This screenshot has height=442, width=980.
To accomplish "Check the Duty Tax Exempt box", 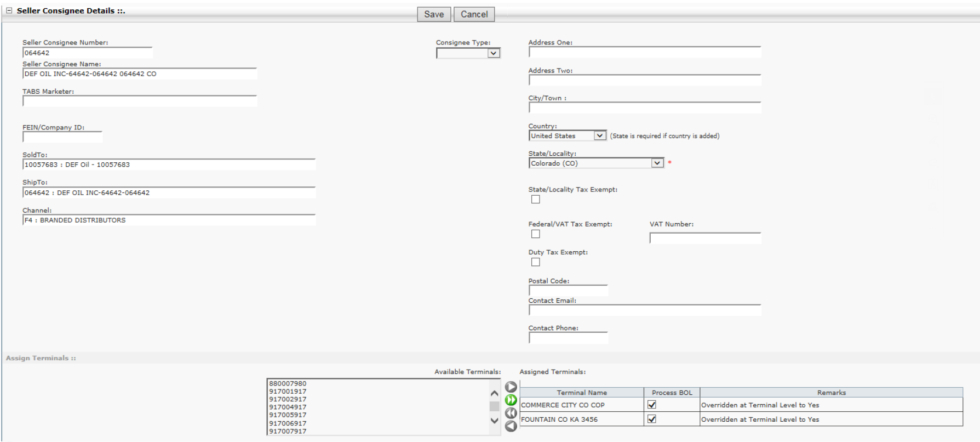I will click(x=535, y=262).
